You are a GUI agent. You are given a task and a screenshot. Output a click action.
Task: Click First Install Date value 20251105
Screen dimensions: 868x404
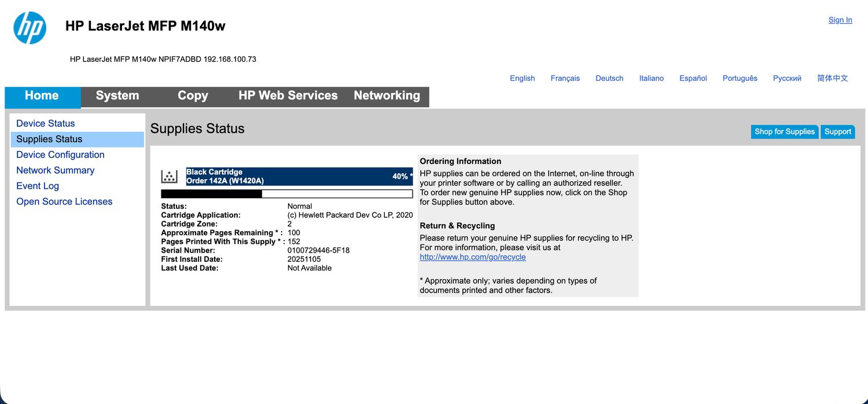(x=304, y=260)
